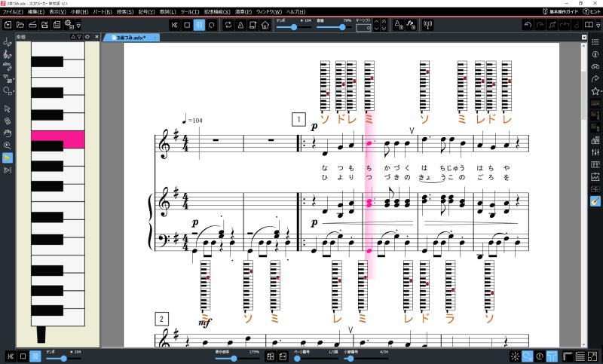Toggle the wireless signal icon in toolbar
Screen dimensions: 603x364
point(427,25)
